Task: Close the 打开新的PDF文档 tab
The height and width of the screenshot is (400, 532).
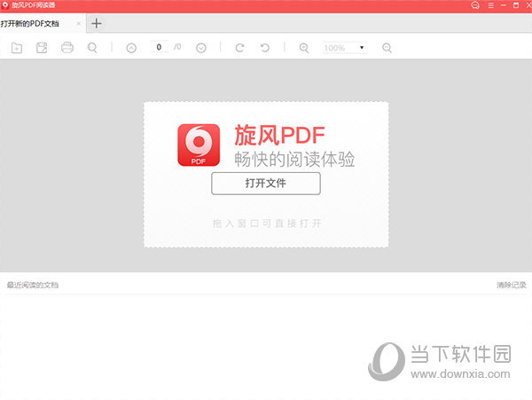Action: 79,23
